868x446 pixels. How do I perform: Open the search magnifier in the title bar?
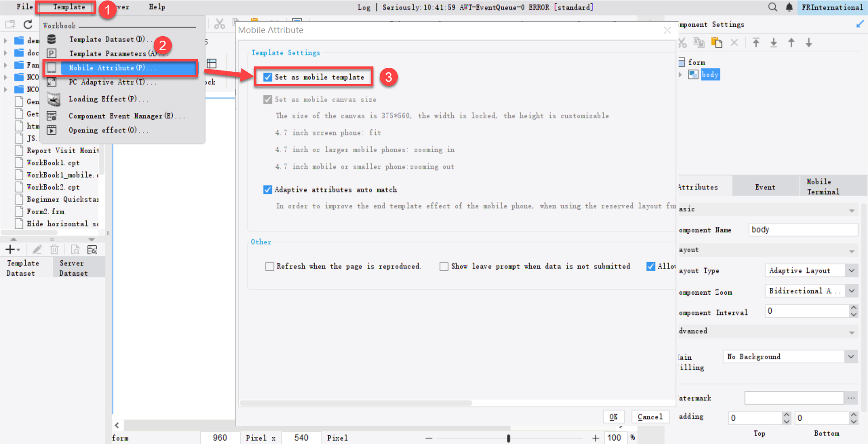pyautogui.click(x=773, y=7)
